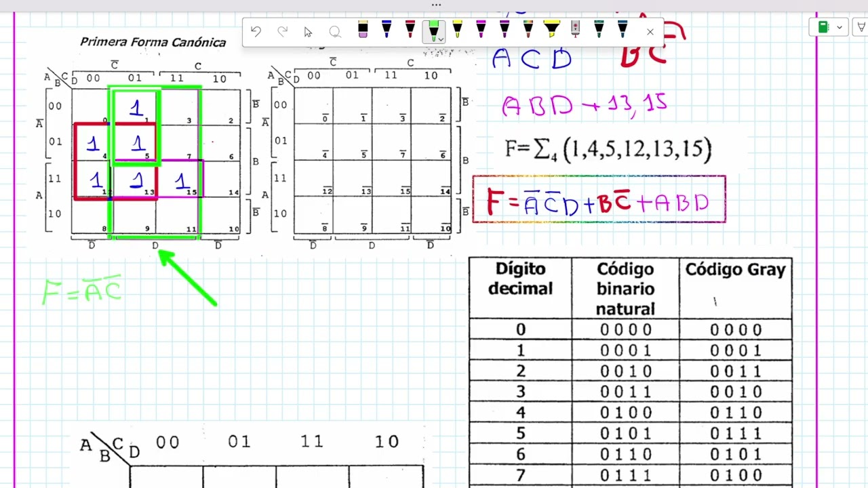
Task: Select the yellow highlighter
Action: [552, 29]
